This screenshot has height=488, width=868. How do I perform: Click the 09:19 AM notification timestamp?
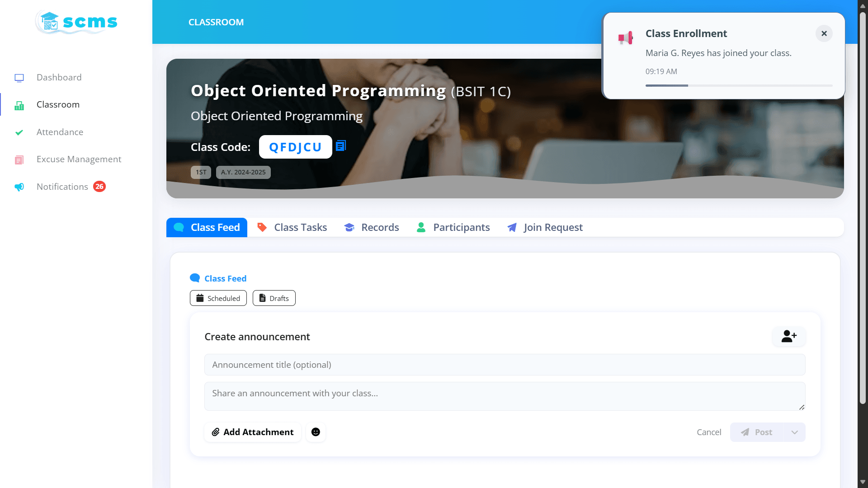point(661,71)
